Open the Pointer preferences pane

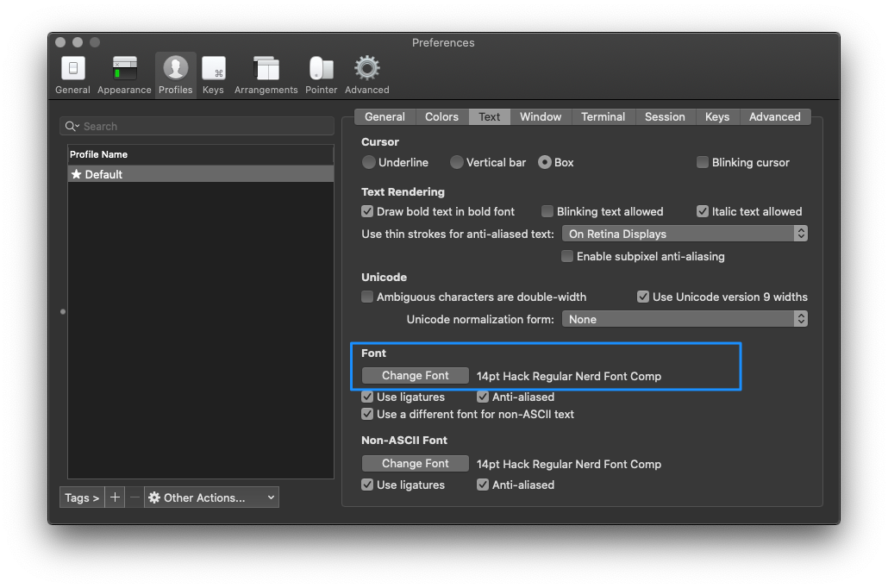click(321, 75)
